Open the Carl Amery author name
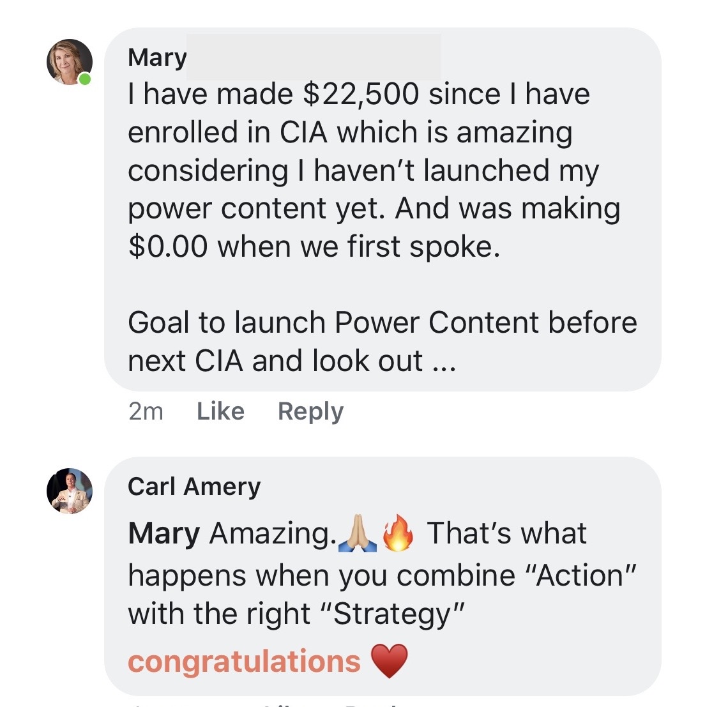This screenshot has width=728, height=707. [194, 487]
